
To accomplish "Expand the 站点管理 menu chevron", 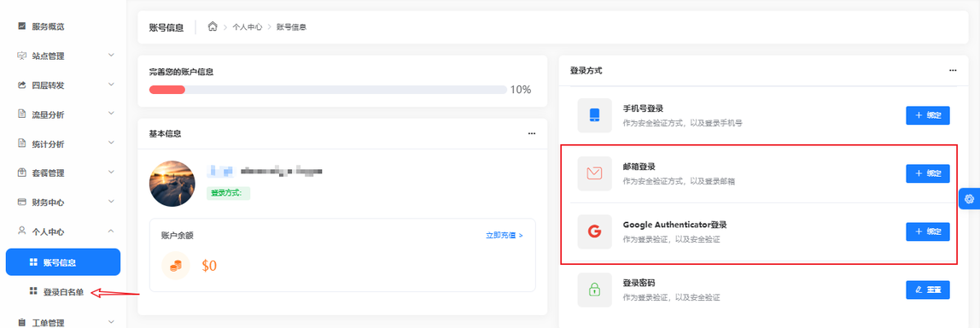I will tap(111, 55).
